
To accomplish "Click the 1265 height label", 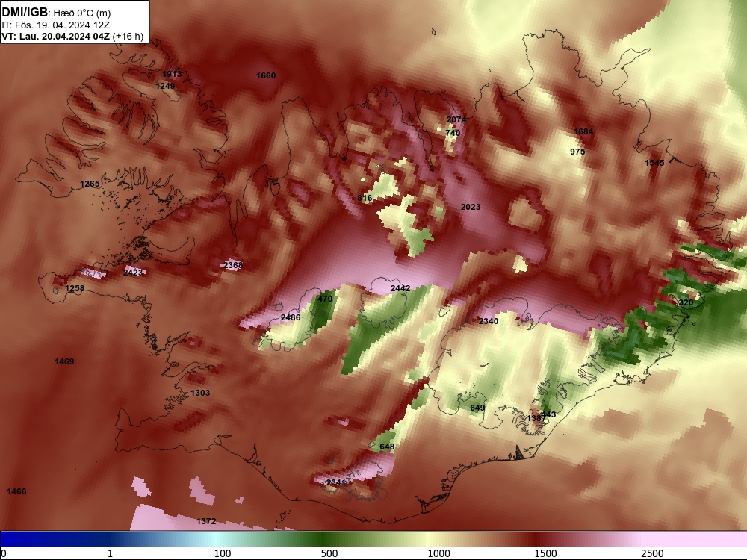I will pyautogui.click(x=90, y=184).
